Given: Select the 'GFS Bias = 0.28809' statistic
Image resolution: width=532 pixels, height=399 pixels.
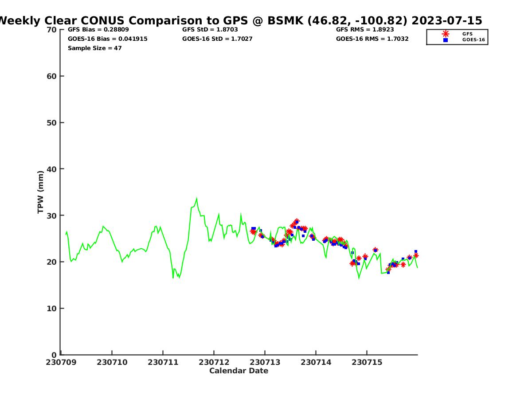Looking at the screenshot, I should tap(98, 29).
